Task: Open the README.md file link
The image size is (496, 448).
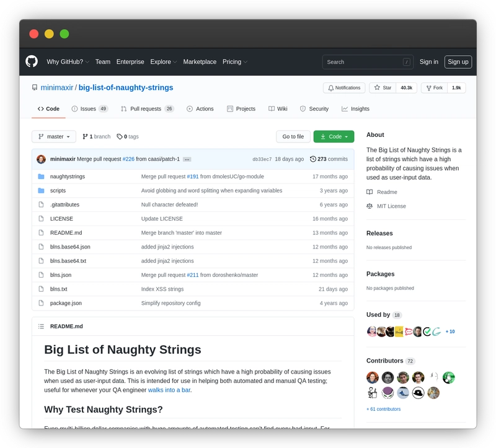Action: pyautogui.click(x=66, y=233)
